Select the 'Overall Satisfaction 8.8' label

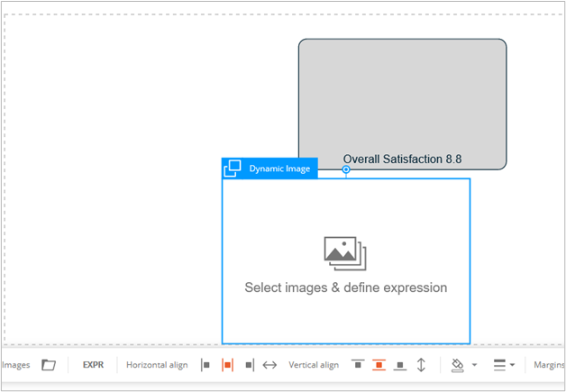pos(402,160)
